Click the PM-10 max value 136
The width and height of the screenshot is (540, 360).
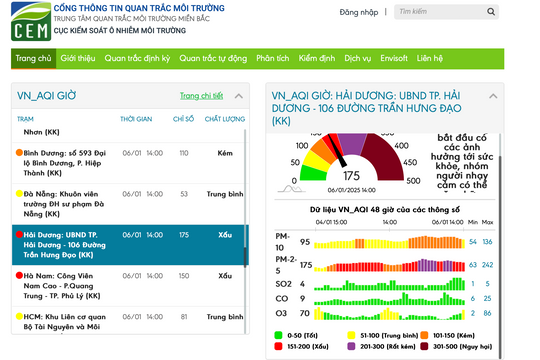[x=487, y=242]
